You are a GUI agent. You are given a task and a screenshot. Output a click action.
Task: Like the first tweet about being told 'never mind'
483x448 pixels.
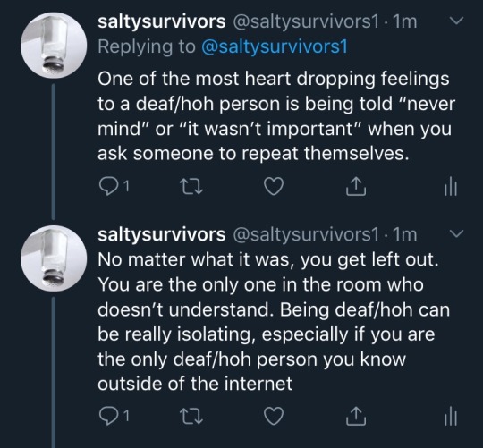coord(274,186)
